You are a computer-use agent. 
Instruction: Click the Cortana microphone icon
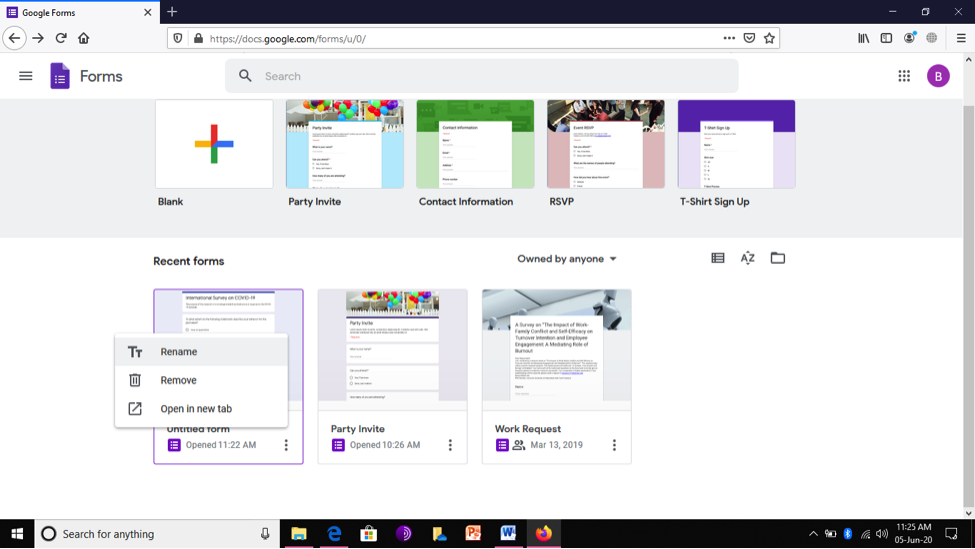tap(265, 534)
